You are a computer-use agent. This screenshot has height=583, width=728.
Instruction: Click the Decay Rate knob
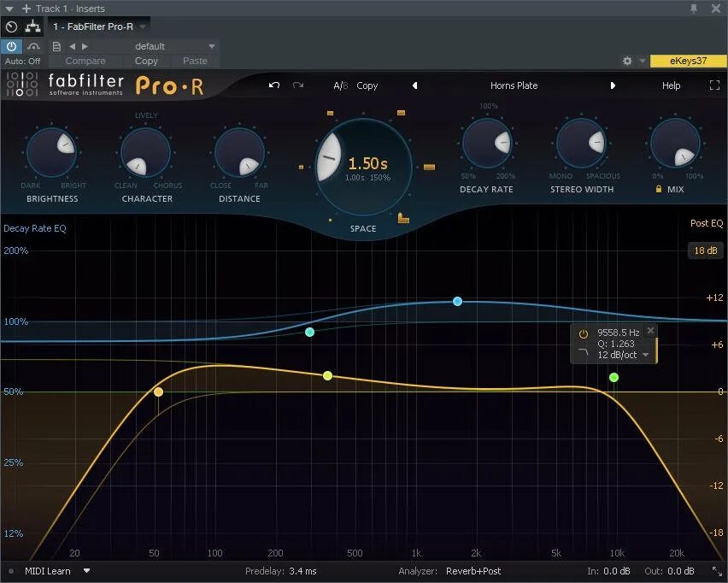coord(487,143)
